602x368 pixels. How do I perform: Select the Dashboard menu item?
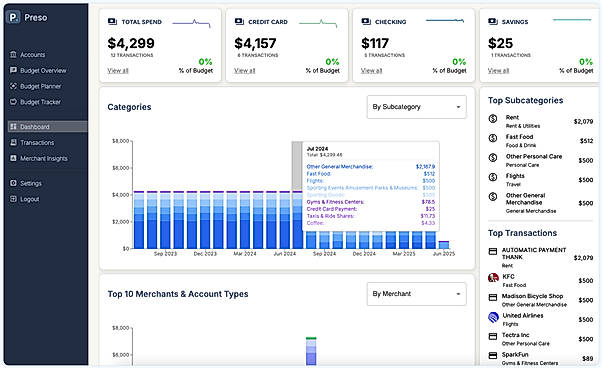[48, 127]
